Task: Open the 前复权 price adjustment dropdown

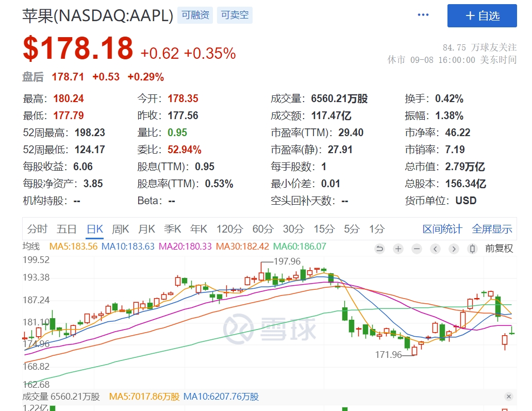Action: (x=499, y=249)
